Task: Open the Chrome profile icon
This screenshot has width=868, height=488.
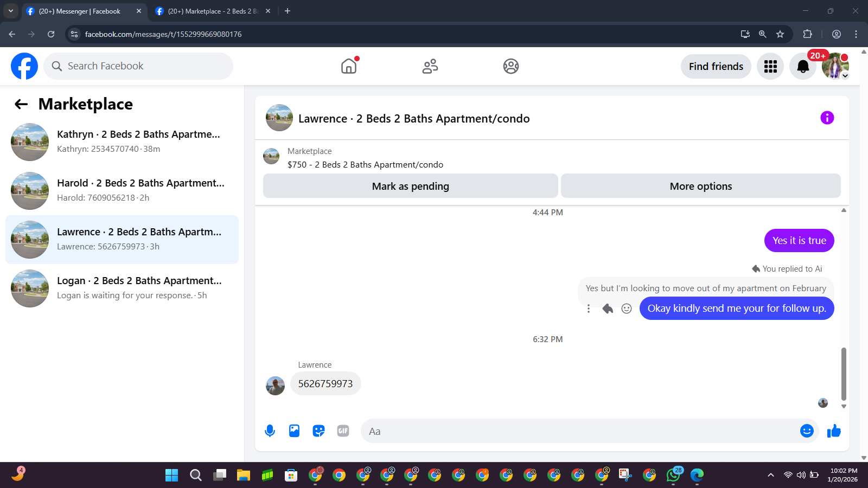Action: pos(837,34)
